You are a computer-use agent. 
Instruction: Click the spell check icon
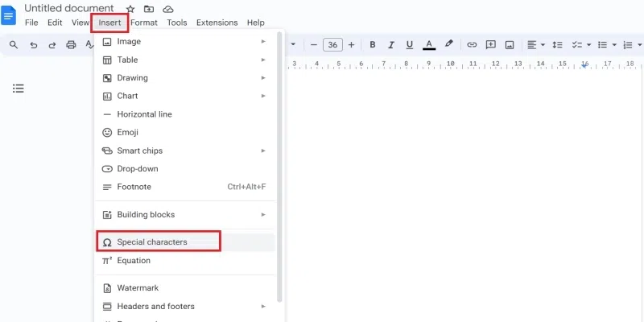click(x=89, y=45)
